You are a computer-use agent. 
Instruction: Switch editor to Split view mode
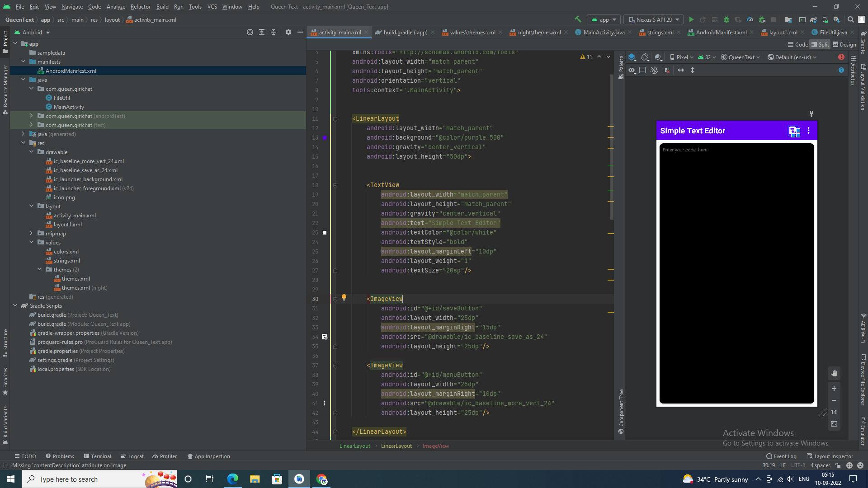(820, 45)
